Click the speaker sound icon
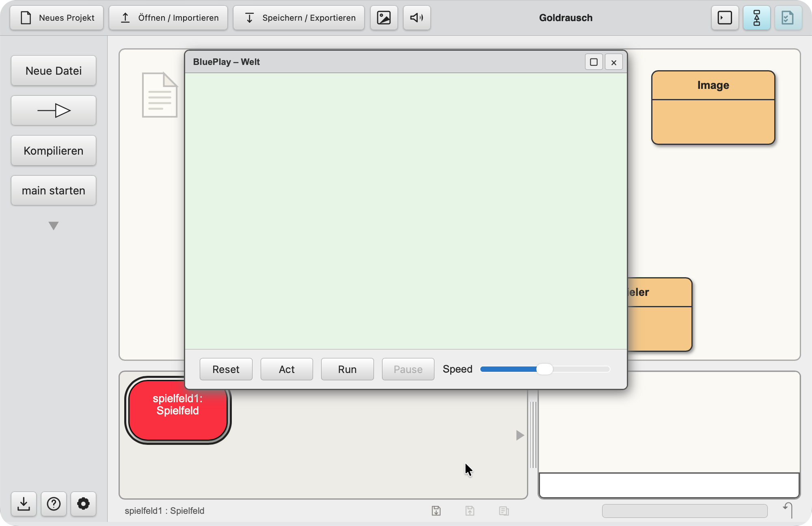This screenshot has width=812, height=526. point(417,18)
